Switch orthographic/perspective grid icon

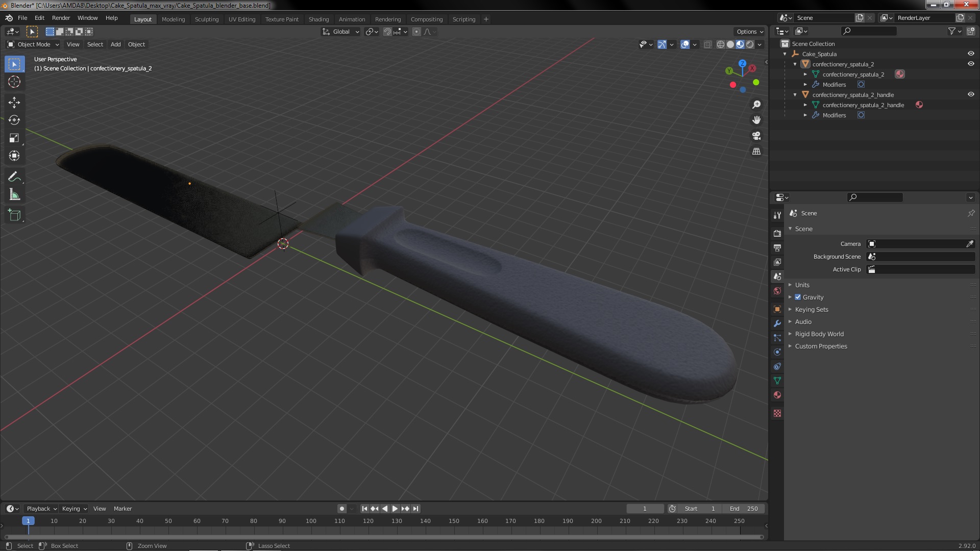pyautogui.click(x=756, y=152)
